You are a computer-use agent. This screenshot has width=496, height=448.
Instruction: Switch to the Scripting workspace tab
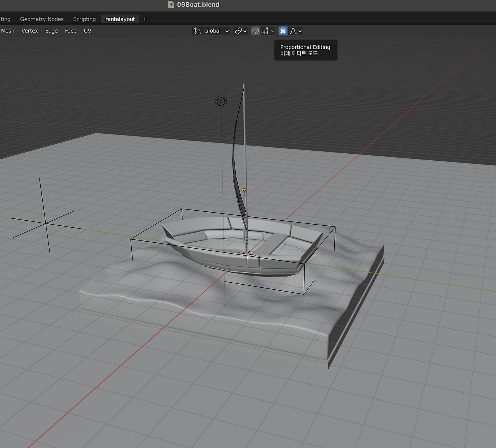pos(84,19)
